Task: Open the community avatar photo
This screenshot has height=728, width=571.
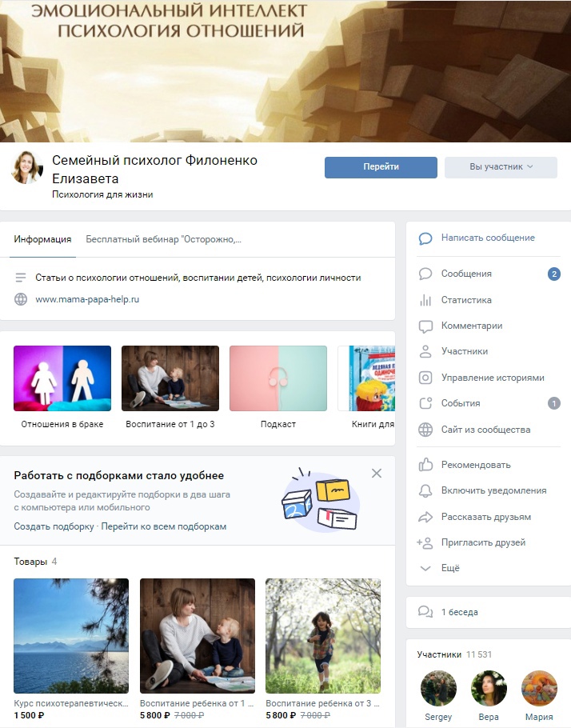Action: [x=27, y=166]
